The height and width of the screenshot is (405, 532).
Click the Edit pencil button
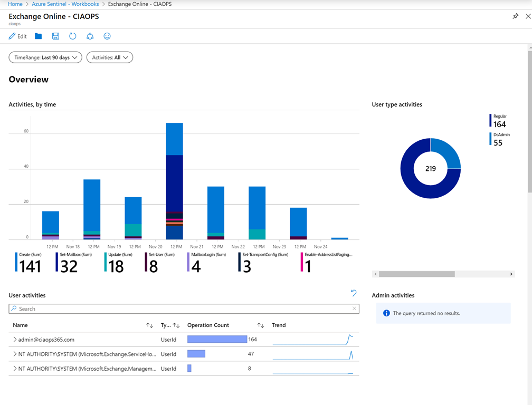[18, 36]
